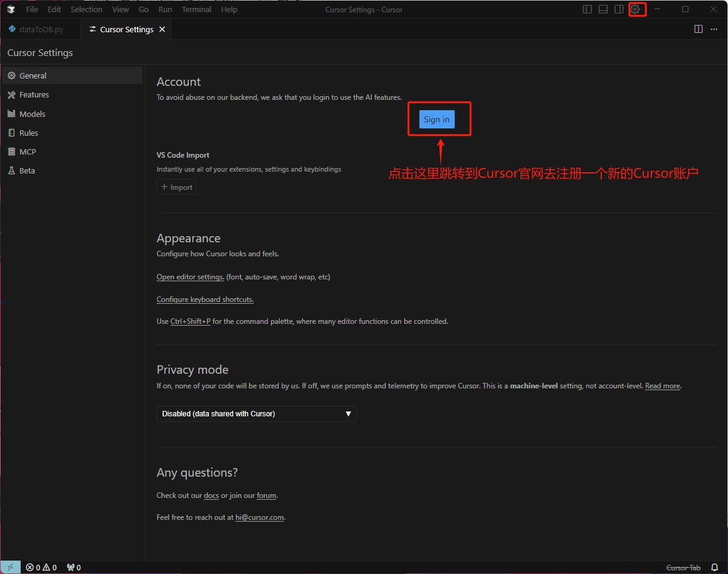Select General settings section

(x=72, y=75)
